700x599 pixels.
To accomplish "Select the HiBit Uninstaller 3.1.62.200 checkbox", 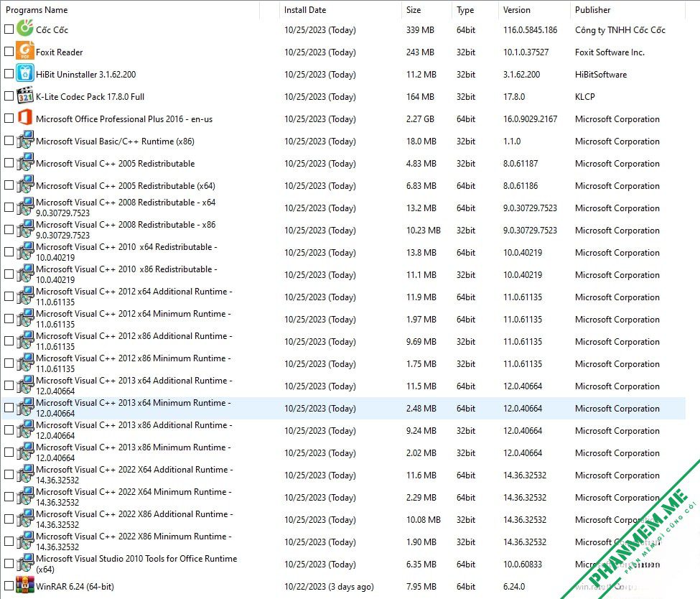I will 9,74.
